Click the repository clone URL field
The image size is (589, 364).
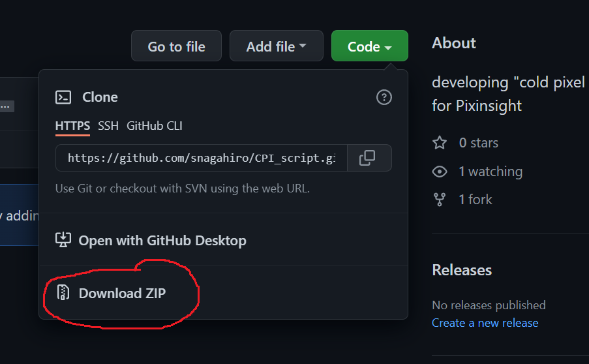[202, 158]
